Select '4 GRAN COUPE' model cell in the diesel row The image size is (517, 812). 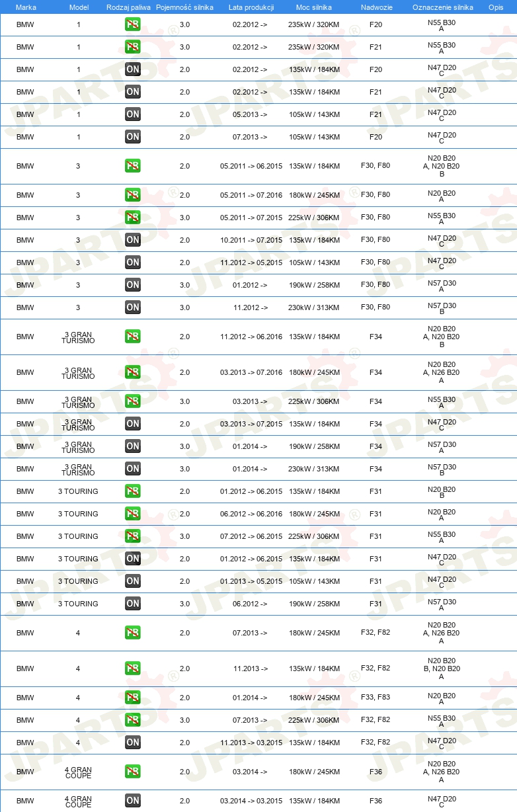(78, 801)
